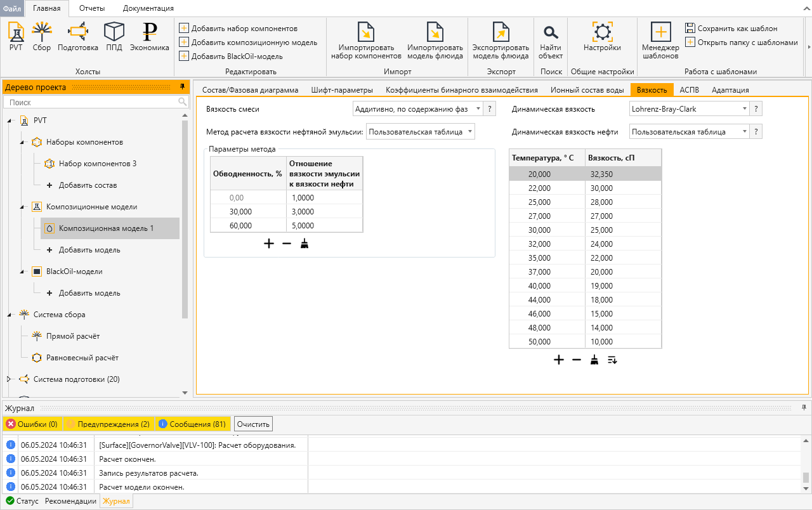Open Настройки gear icon
Image resolution: width=812 pixels, height=510 pixels.
click(602, 32)
